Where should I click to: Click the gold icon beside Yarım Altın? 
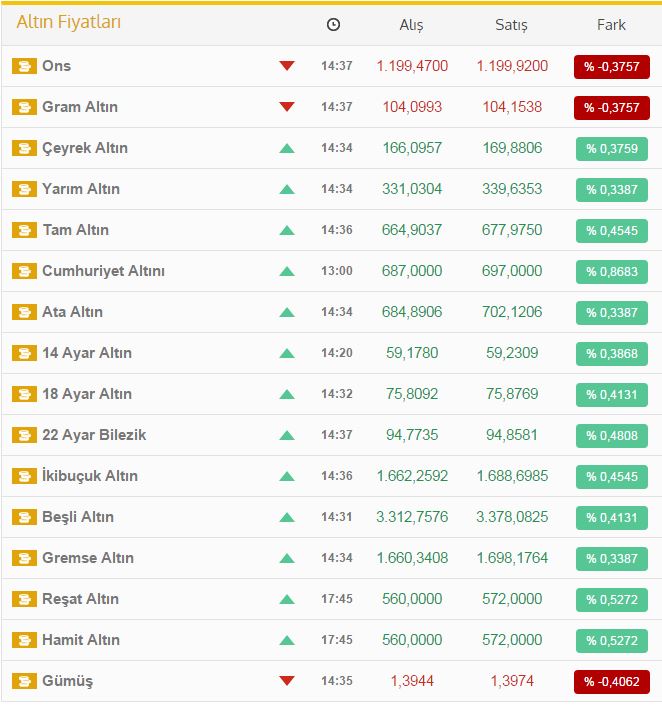(24, 189)
